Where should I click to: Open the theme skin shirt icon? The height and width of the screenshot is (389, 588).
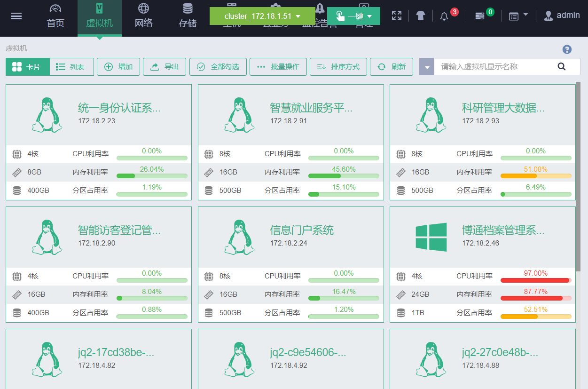coord(421,16)
